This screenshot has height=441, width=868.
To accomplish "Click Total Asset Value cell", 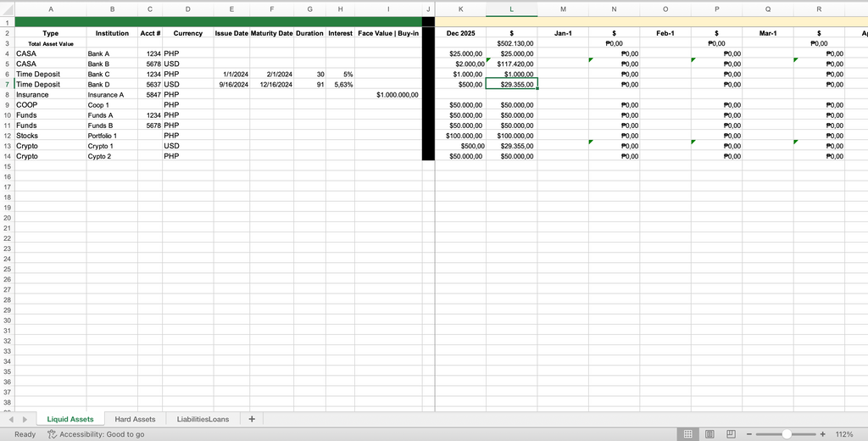I will click(50, 44).
